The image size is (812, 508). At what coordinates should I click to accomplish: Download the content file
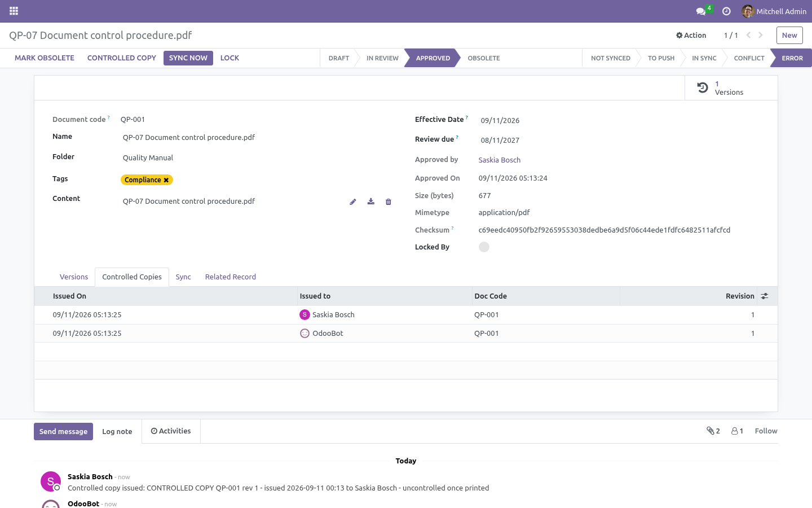click(371, 202)
